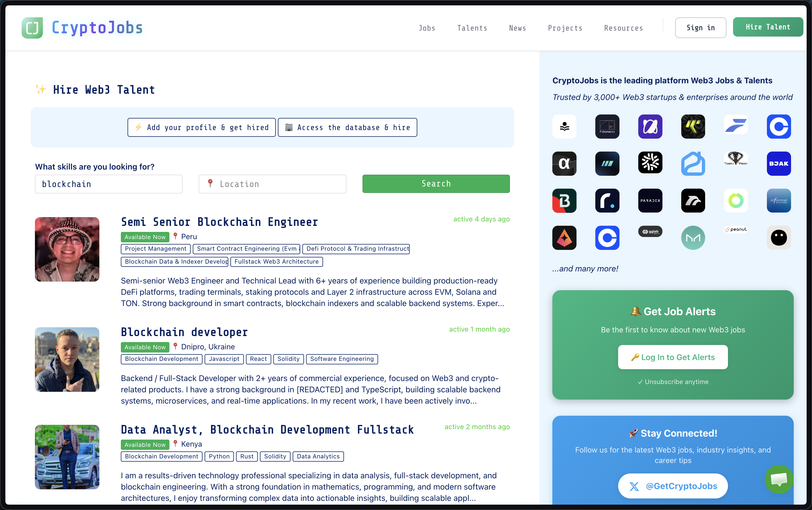Viewport: 812px width, 510px height.
Task: Select the Data Analytics tag
Action: (318, 457)
